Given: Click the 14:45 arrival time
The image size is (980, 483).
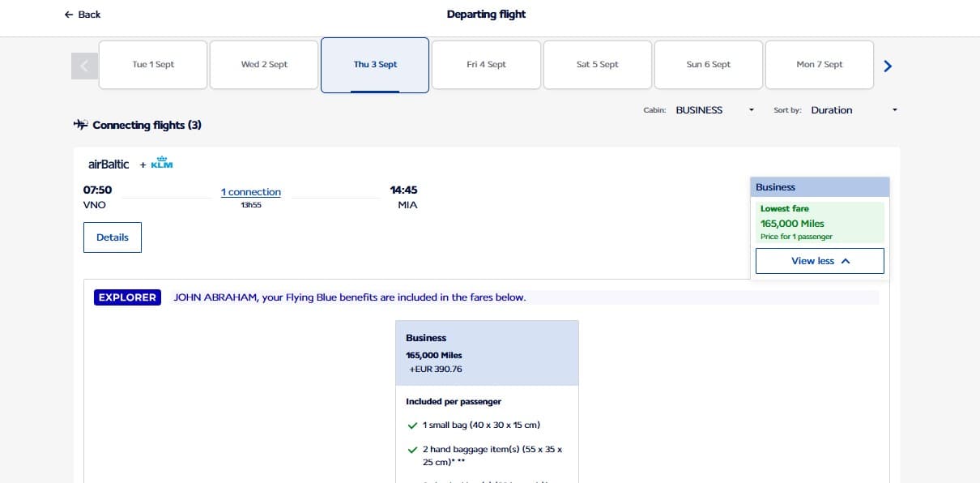Looking at the screenshot, I should [404, 190].
